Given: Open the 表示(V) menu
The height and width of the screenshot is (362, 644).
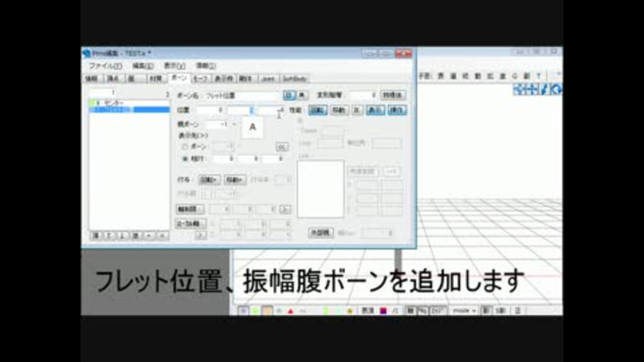Looking at the screenshot, I should coord(174,66).
